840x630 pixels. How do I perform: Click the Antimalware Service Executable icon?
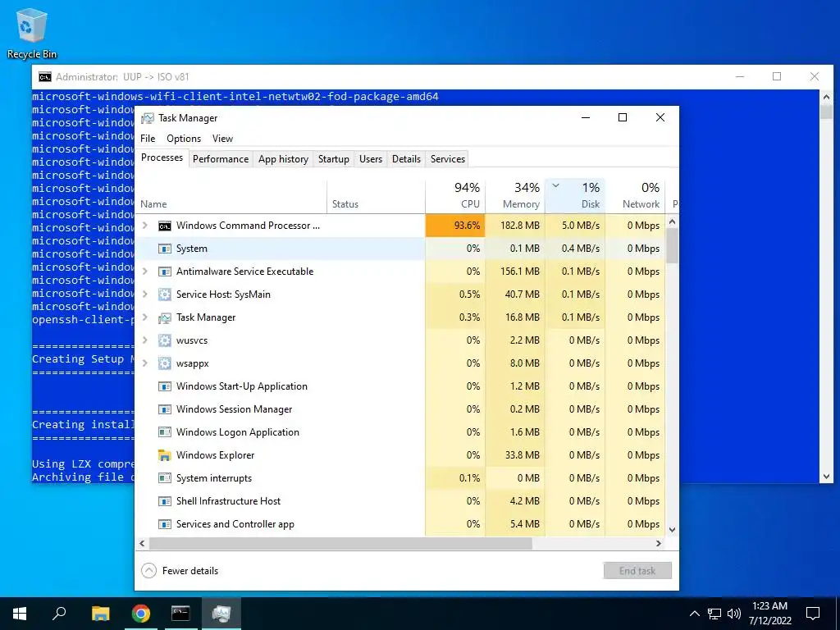[164, 272]
